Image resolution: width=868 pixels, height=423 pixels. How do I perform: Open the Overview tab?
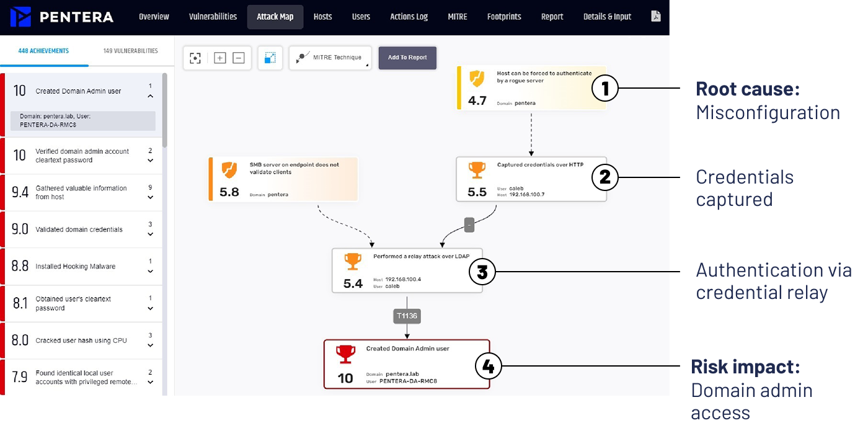(x=154, y=17)
